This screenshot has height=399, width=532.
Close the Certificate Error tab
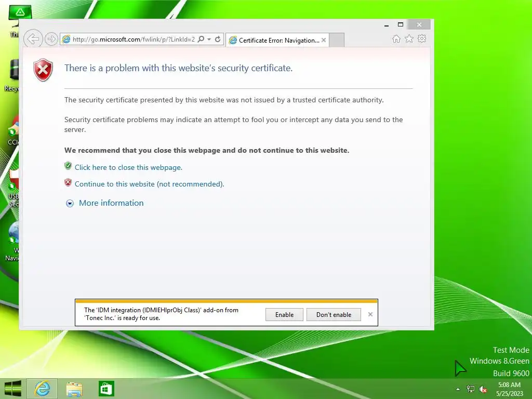[324, 40]
